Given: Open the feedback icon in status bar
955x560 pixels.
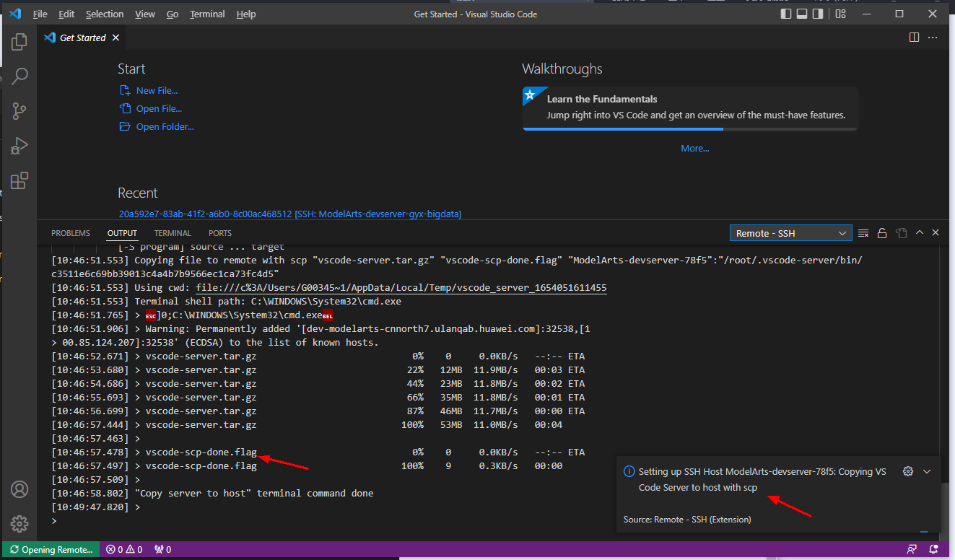Looking at the screenshot, I should 913,550.
